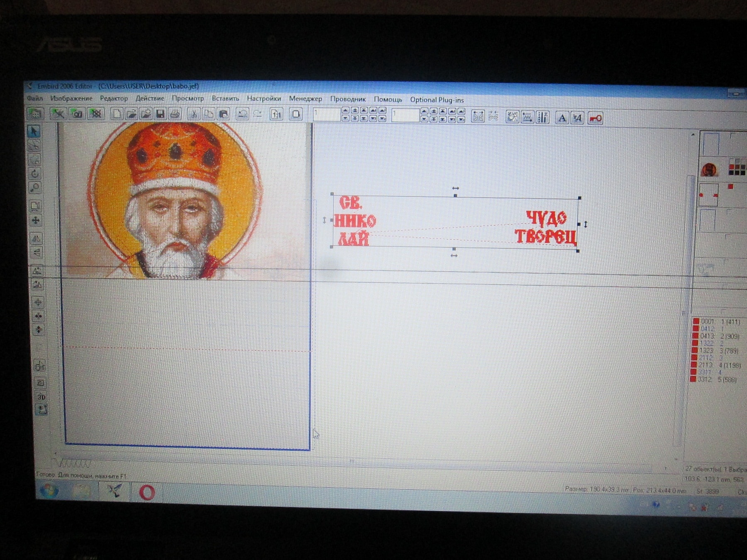Open the Windows Start menu
This screenshot has height=560, width=747.
(49, 491)
